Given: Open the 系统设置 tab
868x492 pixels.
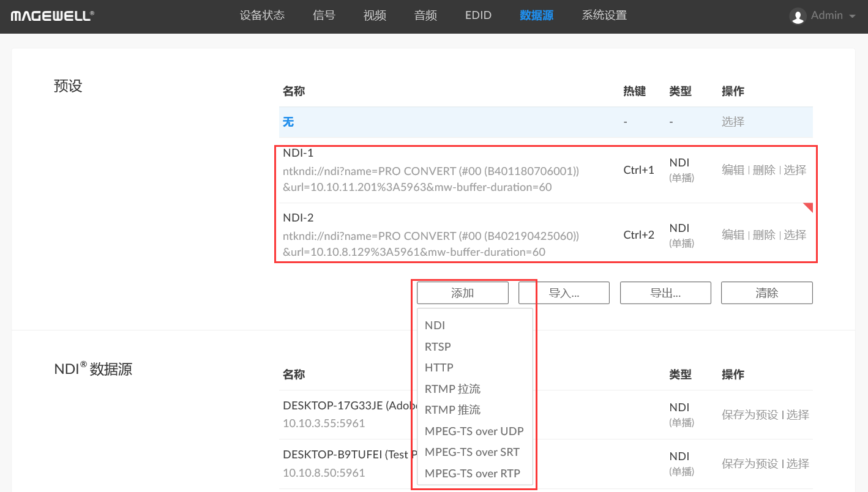Looking at the screenshot, I should pyautogui.click(x=604, y=15).
